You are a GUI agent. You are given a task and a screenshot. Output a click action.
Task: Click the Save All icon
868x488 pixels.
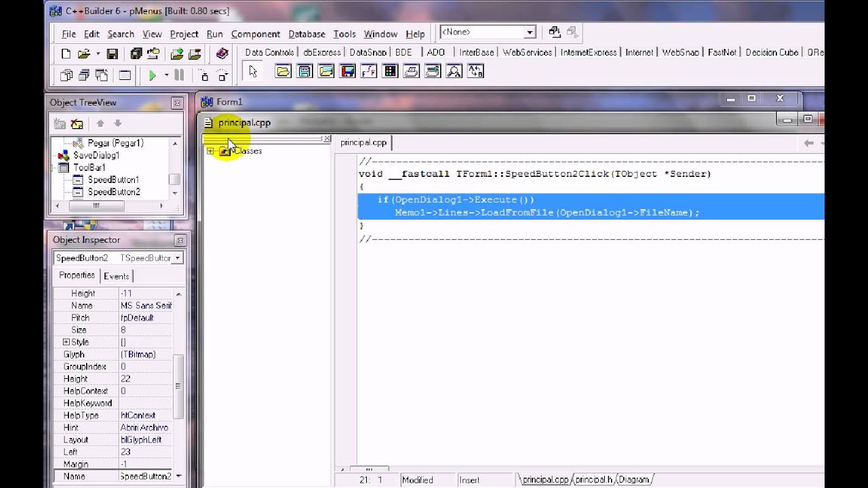(x=136, y=54)
